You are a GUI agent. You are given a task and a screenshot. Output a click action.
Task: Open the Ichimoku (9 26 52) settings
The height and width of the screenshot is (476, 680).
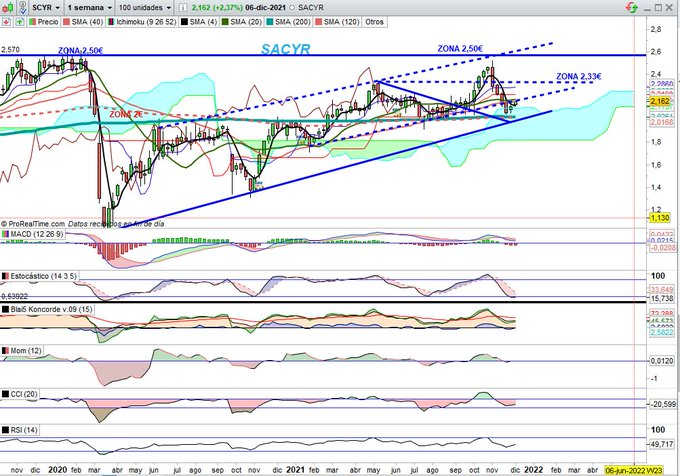[142, 22]
